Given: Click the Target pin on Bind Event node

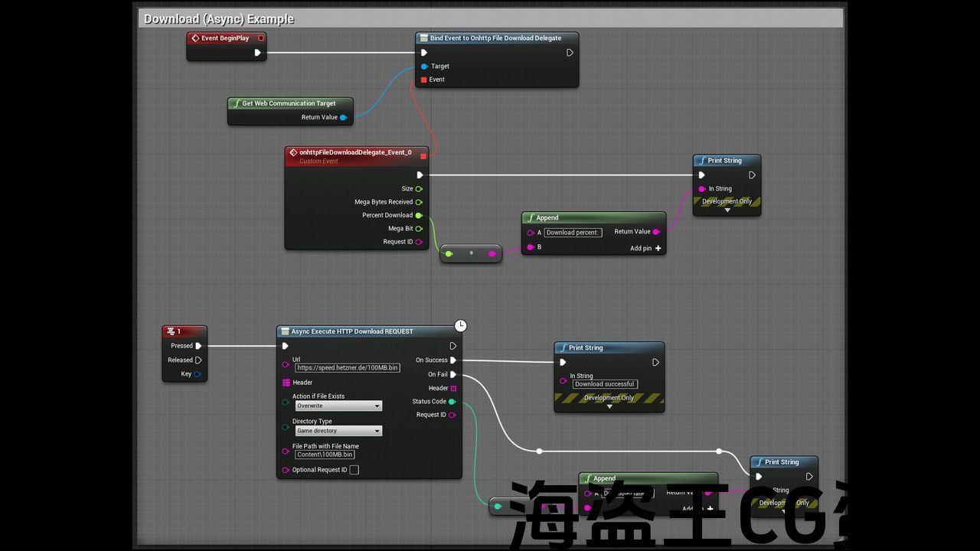Looking at the screenshot, I should click(424, 67).
